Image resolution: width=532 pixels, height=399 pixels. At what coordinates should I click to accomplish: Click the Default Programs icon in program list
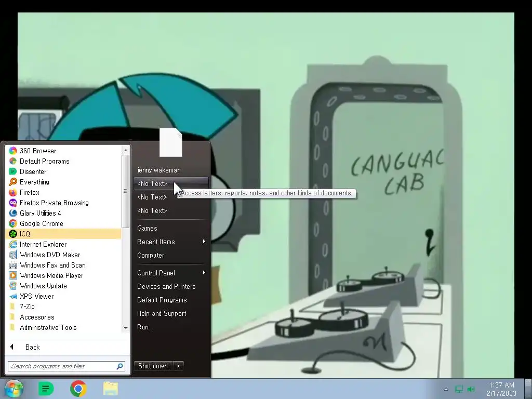tap(13, 161)
